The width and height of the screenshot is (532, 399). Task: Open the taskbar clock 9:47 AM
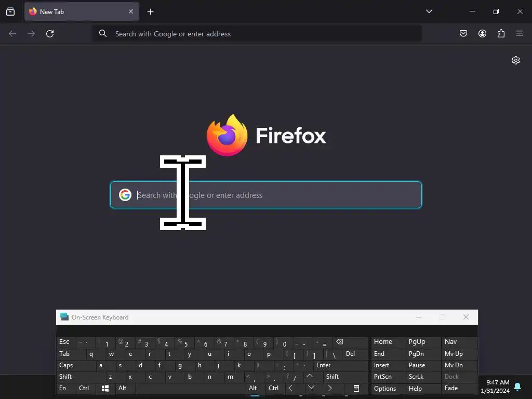pos(495,387)
